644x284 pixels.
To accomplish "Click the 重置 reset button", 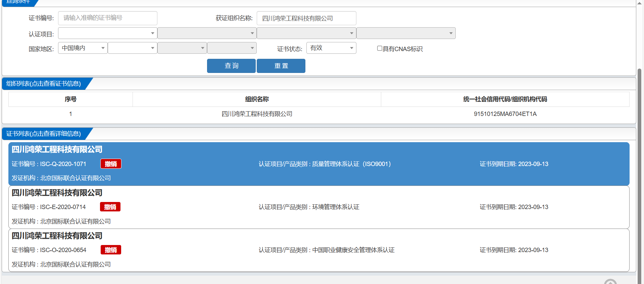I will (x=281, y=66).
